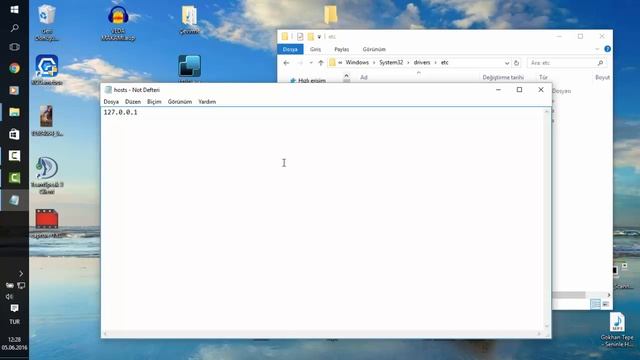Sort by the Ad column header
Screen dimensions: 640x360
[364, 77]
